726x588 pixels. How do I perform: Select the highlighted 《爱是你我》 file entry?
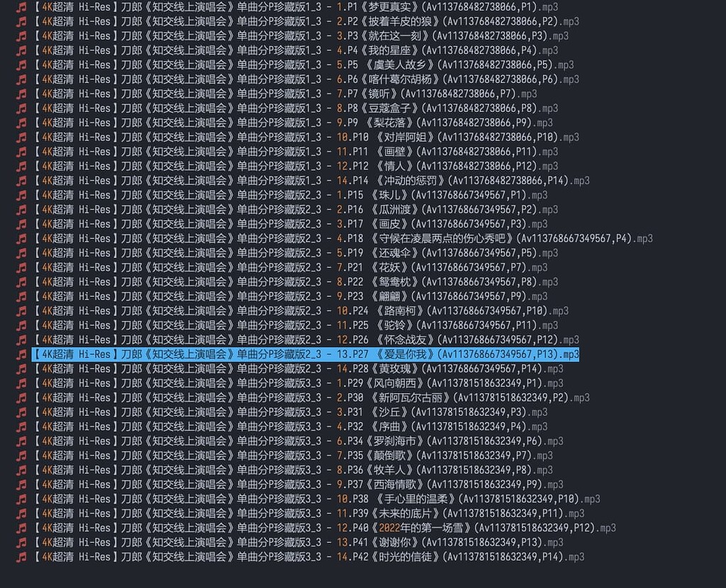pos(284,354)
